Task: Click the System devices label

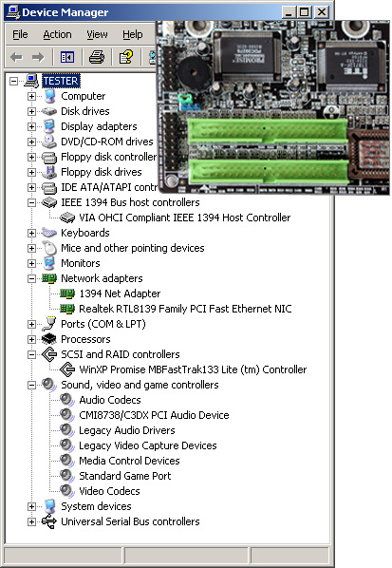Action: pyautogui.click(x=96, y=507)
